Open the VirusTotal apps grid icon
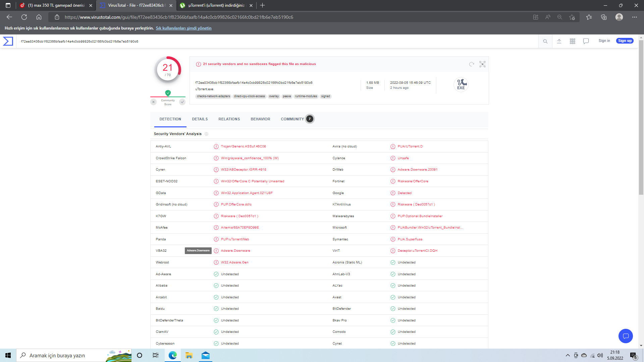Viewport: 644px width, 362px height. pyautogui.click(x=573, y=41)
